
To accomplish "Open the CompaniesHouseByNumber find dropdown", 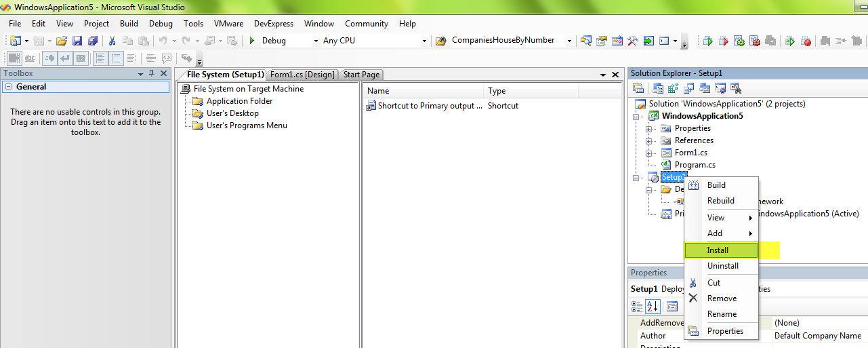I will pyautogui.click(x=569, y=41).
